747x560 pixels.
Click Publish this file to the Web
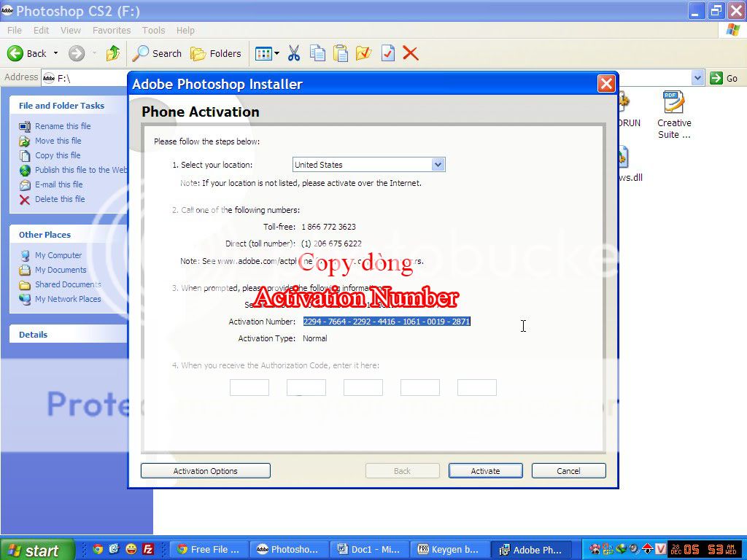(x=81, y=170)
